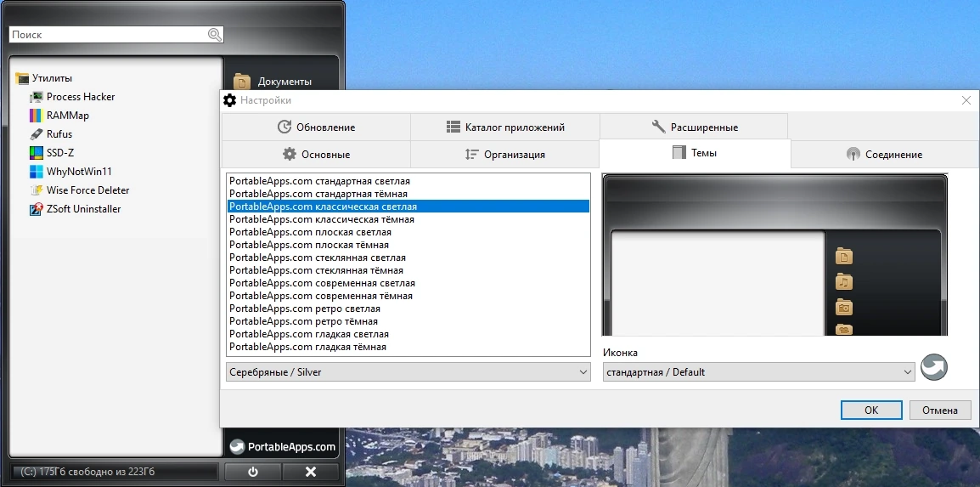This screenshot has width=980, height=487.
Task: Click the WhyNotWin11 app icon
Action: click(x=37, y=172)
